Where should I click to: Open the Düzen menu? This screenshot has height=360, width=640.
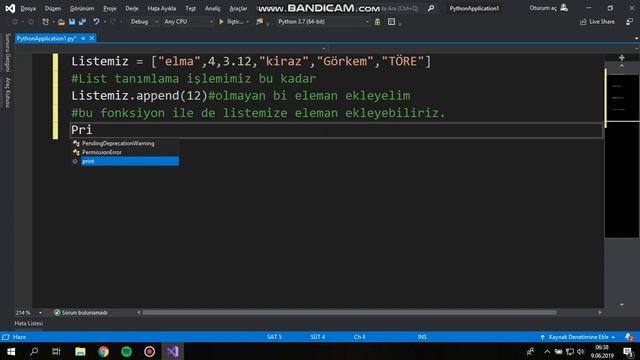click(x=53, y=8)
